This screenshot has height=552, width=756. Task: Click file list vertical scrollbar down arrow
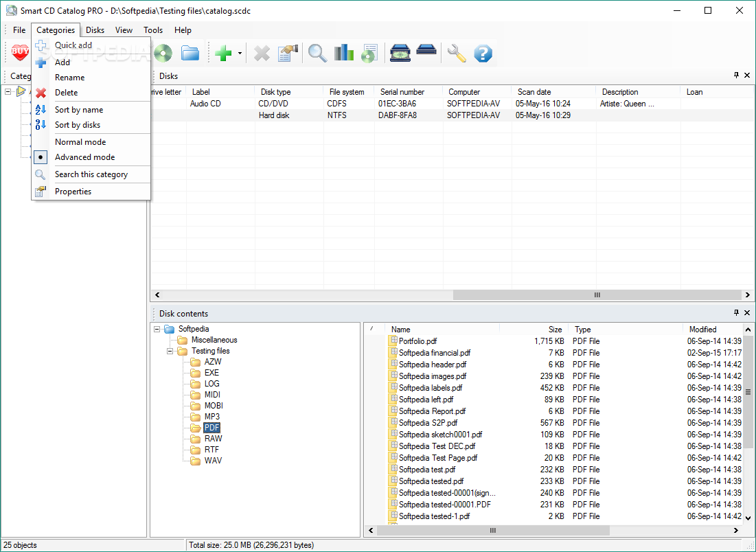pos(748,518)
